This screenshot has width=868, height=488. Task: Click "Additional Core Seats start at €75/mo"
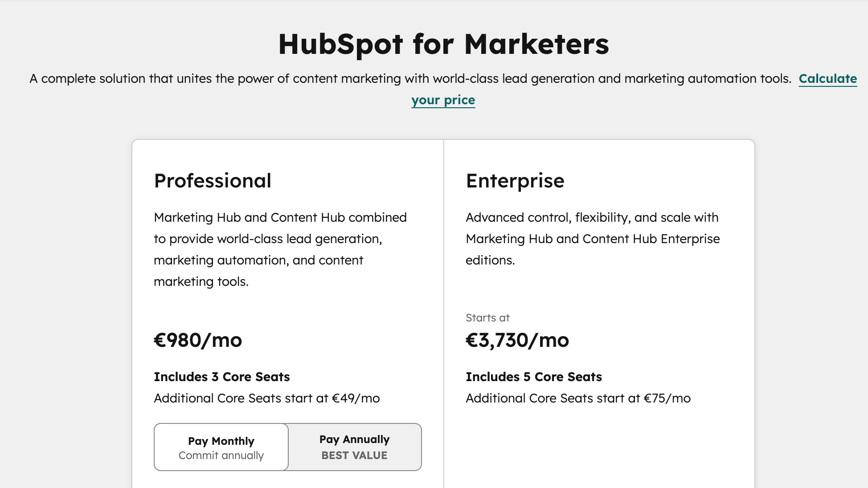[x=577, y=398]
